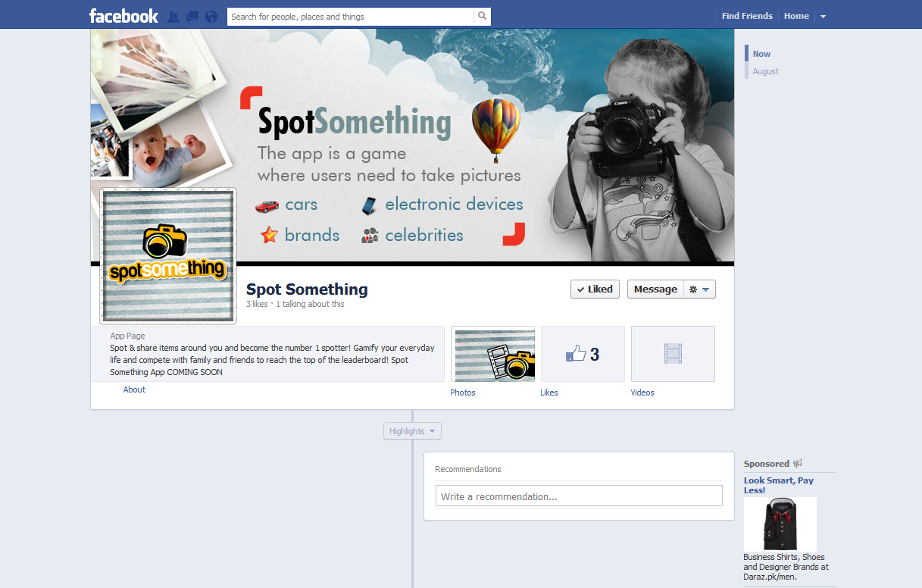This screenshot has width=922, height=588.
Task: Unlike the page via the Liked button
Action: (x=595, y=289)
